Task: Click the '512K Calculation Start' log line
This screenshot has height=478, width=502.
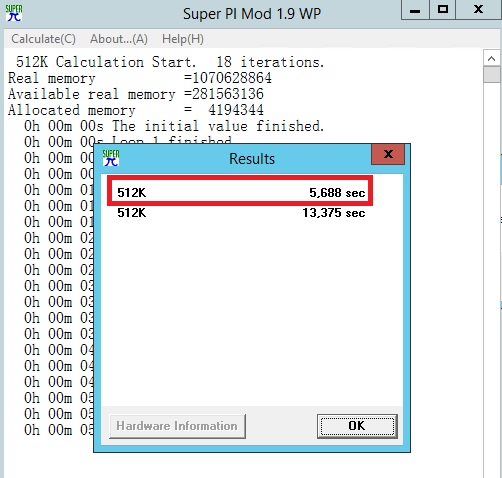Action: (x=170, y=62)
